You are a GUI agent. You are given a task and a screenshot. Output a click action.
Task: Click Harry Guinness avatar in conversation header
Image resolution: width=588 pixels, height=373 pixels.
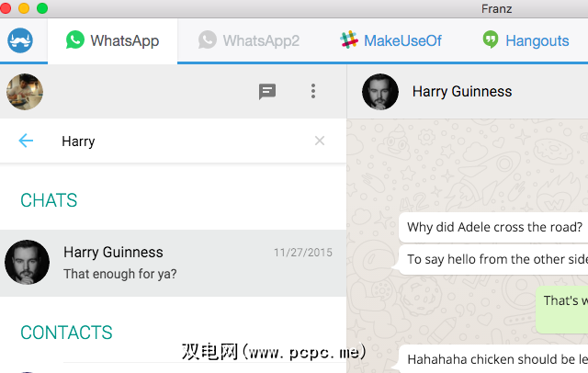(x=380, y=92)
